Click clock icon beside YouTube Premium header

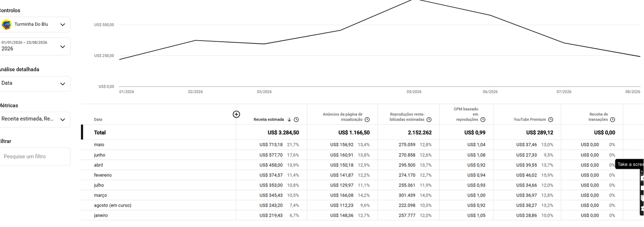tap(551, 120)
